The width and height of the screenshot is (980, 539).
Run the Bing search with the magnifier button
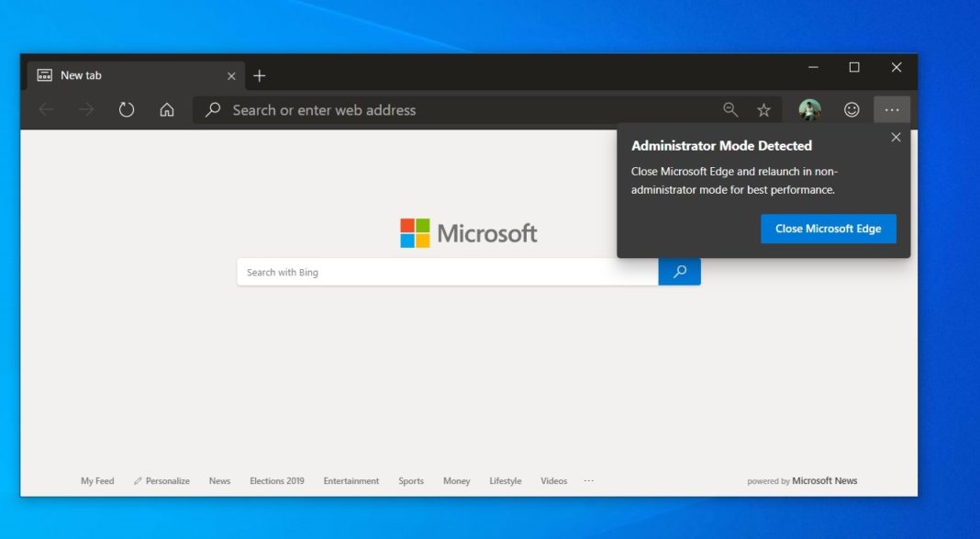click(679, 272)
